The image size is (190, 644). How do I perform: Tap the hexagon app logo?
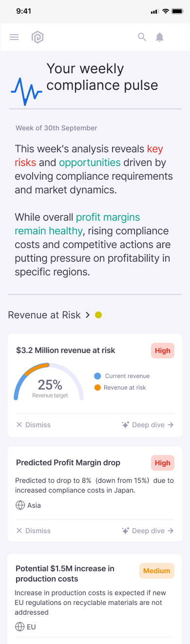click(x=38, y=37)
